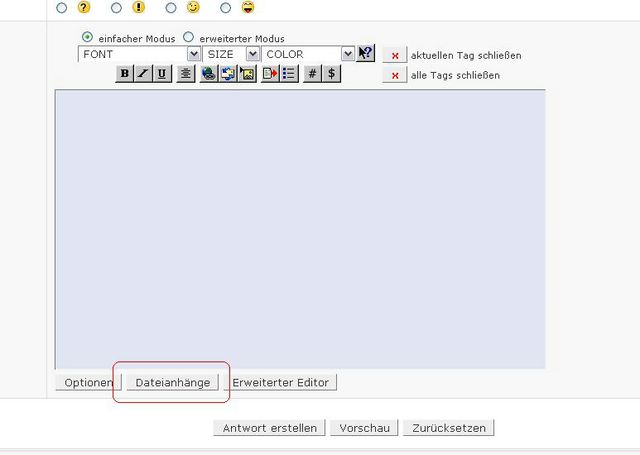Select the 'erweiterter Modus' radio button
The width and height of the screenshot is (640, 455).
188,37
